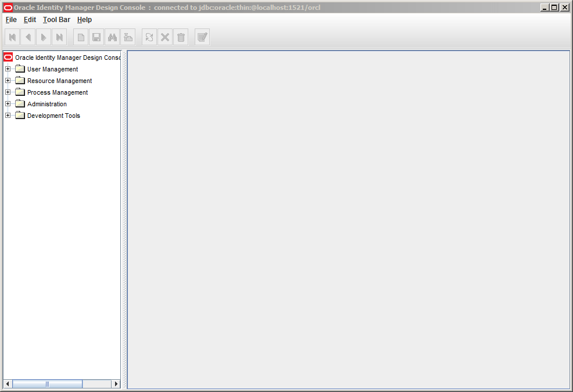Click the Refresh toolbar icon
This screenshot has width=573, height=392.
point(149,37)
